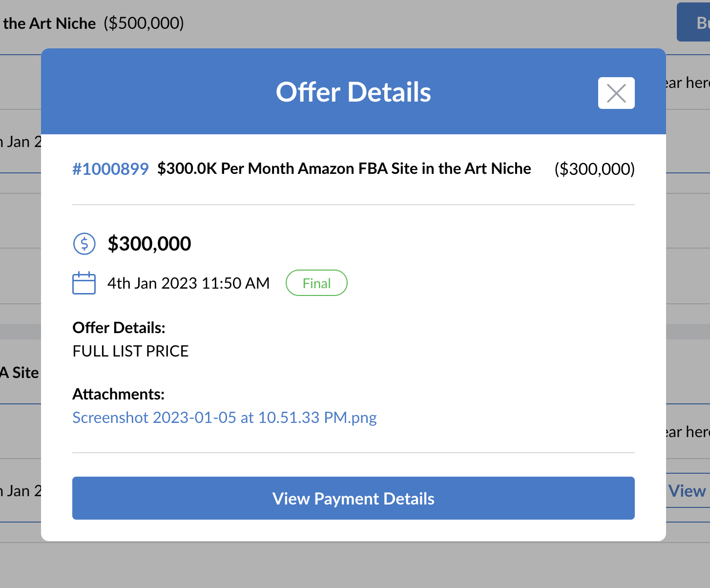This screenshot has height=588, width=710.
Task: Click the bold $300,000 offer amount
Action: coord(149,244)
